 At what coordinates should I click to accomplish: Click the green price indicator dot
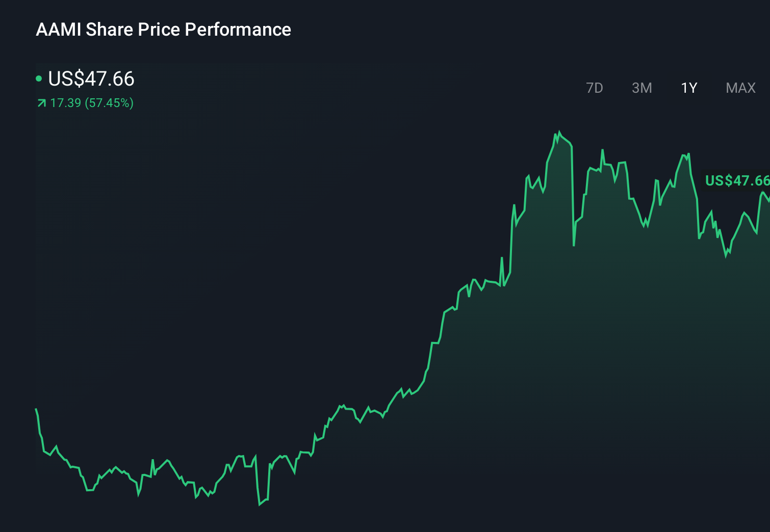coord(39,78)
